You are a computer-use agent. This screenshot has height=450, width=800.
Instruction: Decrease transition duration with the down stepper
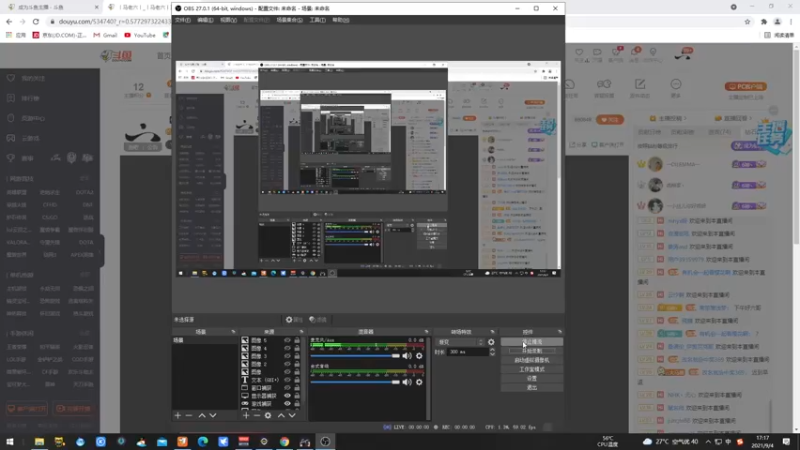click(492, 354)
